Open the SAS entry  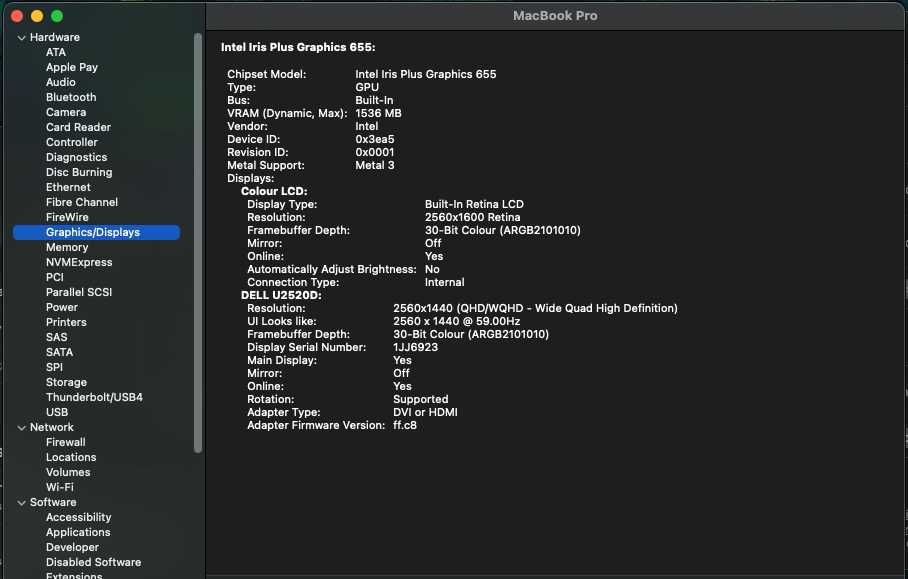pyautogui.click(x=56, y=338)
